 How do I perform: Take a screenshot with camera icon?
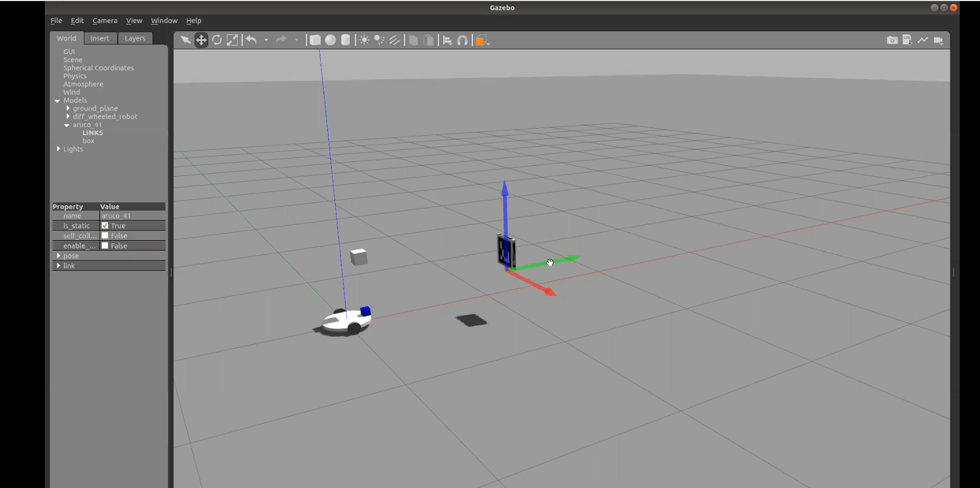(x=892, y=40)
